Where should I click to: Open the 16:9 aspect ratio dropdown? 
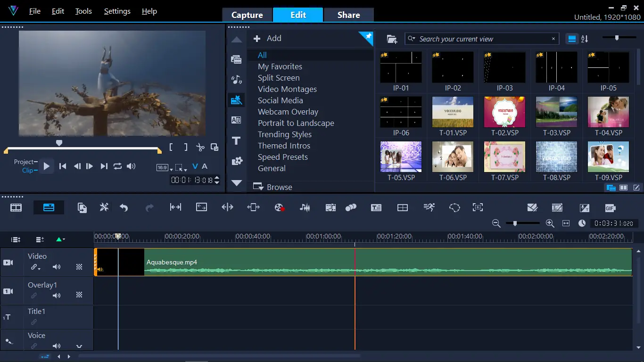pyautogui.click(x=165, y=168)
